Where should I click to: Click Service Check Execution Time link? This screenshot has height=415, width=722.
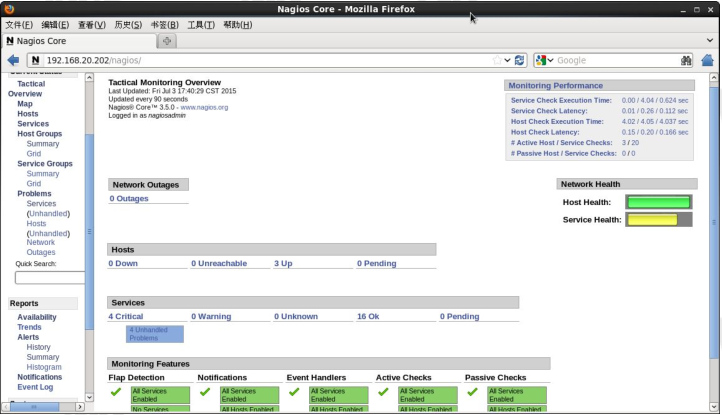[561, 100]
